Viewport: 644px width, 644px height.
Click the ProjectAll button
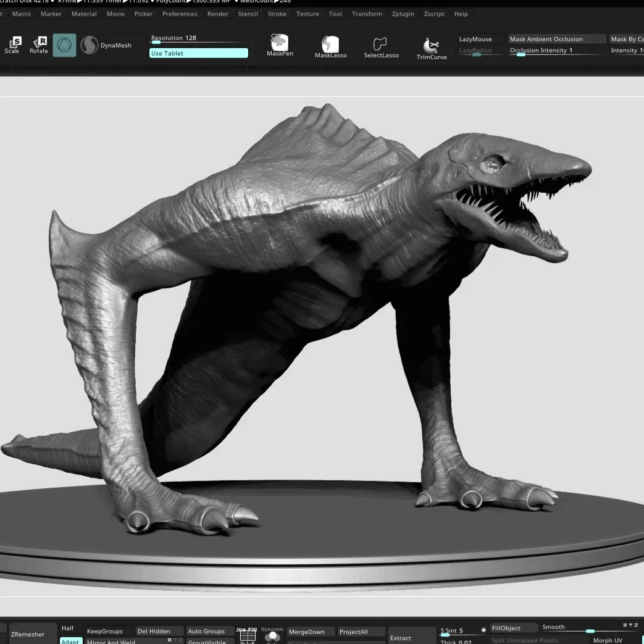tap(361, 632)
